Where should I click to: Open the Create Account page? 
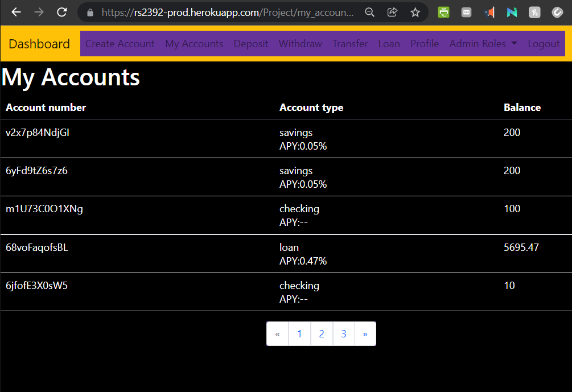[x=120, y=43]
